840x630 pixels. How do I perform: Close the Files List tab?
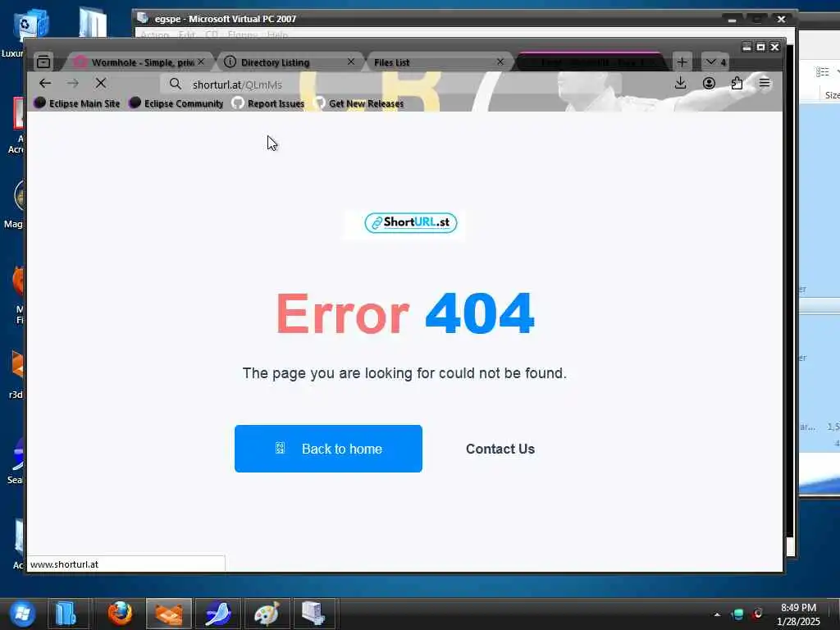[x=500, y=62]
